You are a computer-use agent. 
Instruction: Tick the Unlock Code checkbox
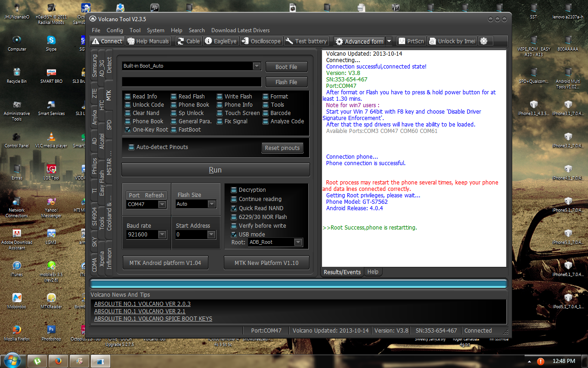click(x=128, y=105)
